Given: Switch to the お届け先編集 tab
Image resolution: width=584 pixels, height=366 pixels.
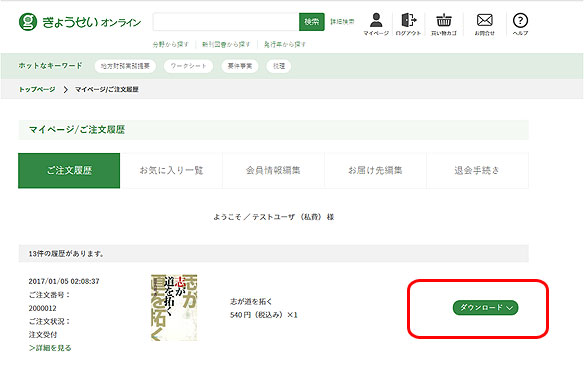Looking at the screenshot, I should (375, 171).
